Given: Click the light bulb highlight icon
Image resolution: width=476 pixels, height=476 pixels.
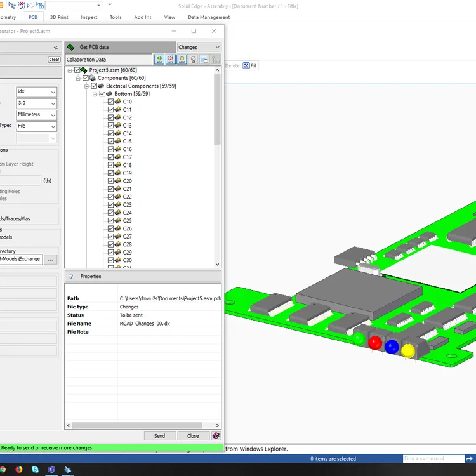Looking at the screenshot, I should click(x=193, y=60).
